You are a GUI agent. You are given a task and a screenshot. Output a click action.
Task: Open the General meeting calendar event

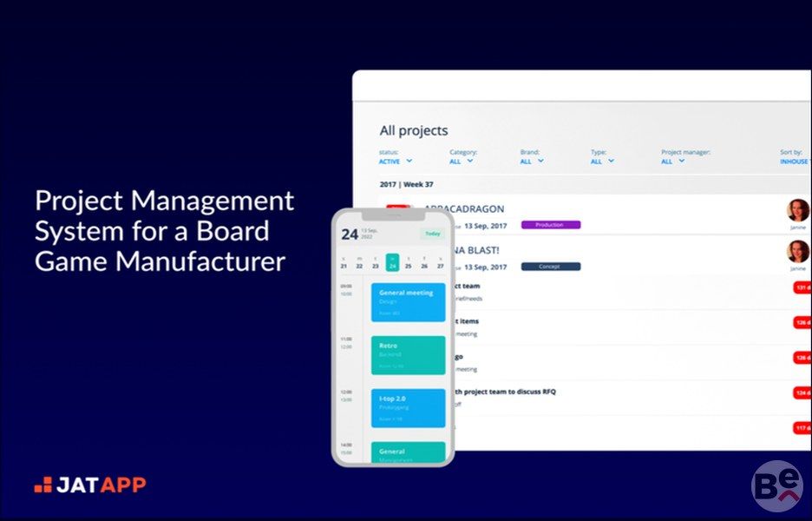click(x=408, y=302)
